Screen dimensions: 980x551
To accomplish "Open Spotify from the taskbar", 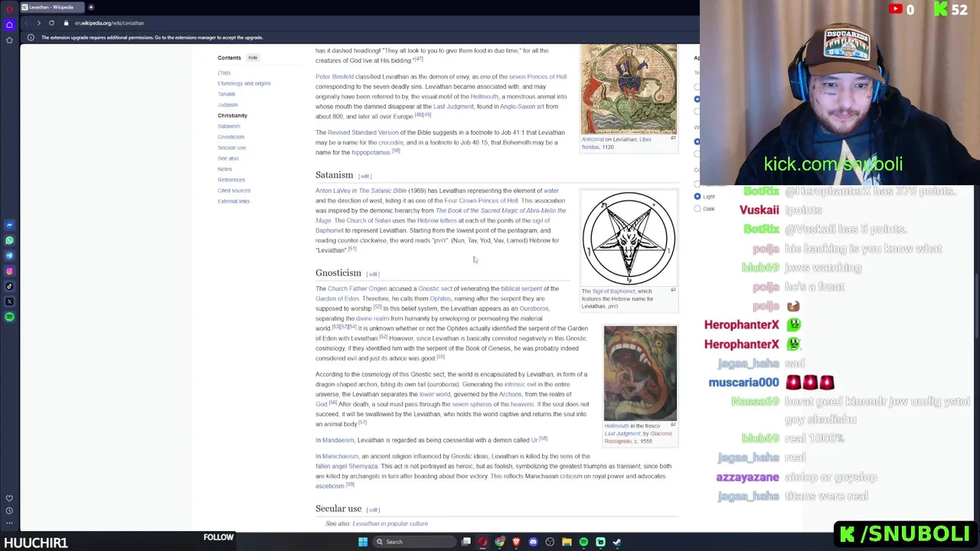I will [x=583, y=542].
